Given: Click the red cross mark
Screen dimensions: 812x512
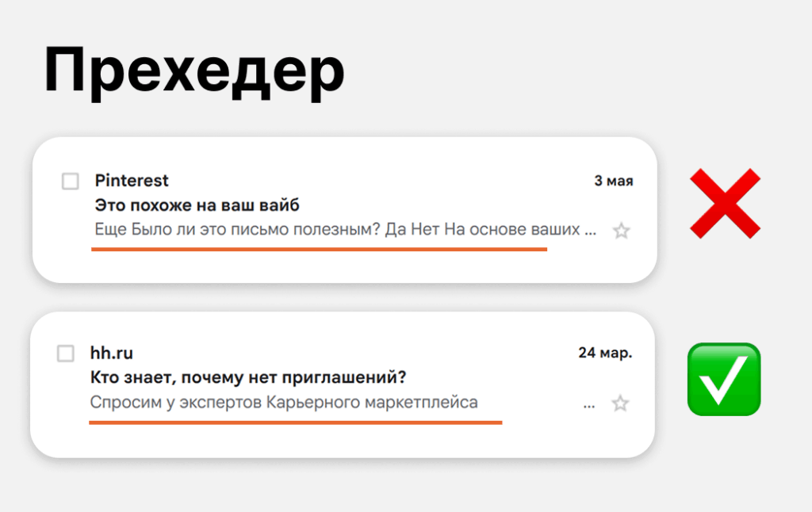Looking at the screenshot, I should click(725, 203).
